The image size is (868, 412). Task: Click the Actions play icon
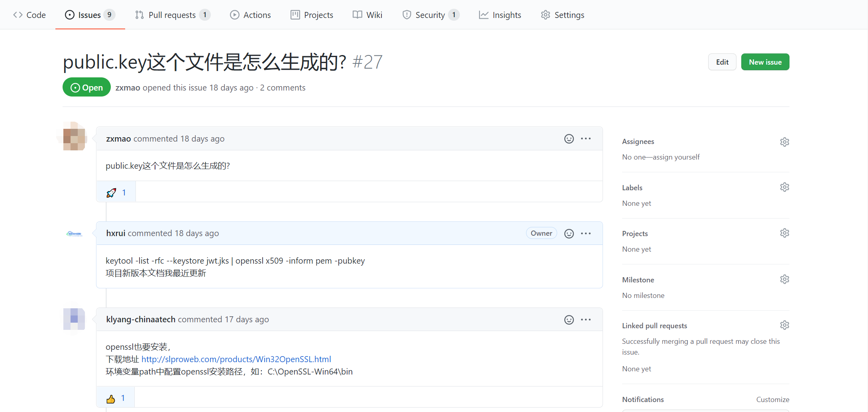[235, 15]
